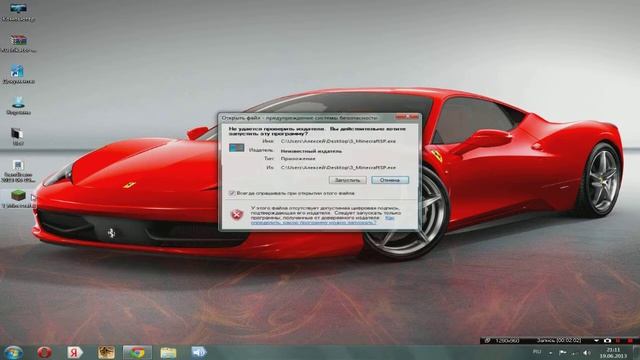Viewport: 640px width, 360px height.
Task: Open the Yandex shortcut in the taskbar
Action: tap(75, 352)
